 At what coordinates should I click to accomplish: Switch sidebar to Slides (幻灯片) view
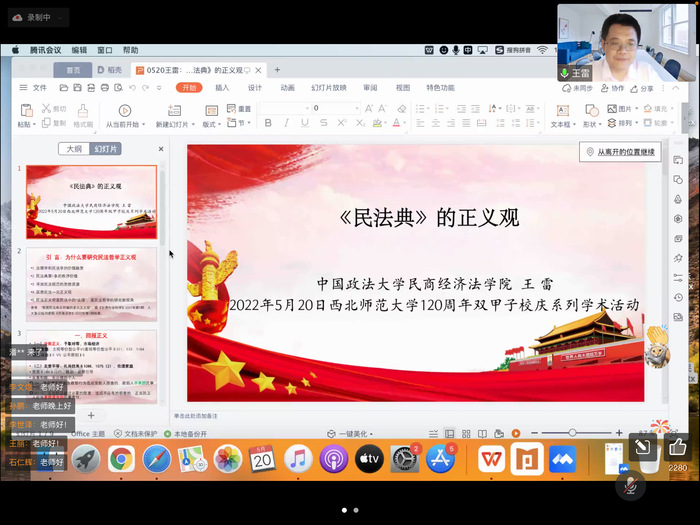coord(105,149)
